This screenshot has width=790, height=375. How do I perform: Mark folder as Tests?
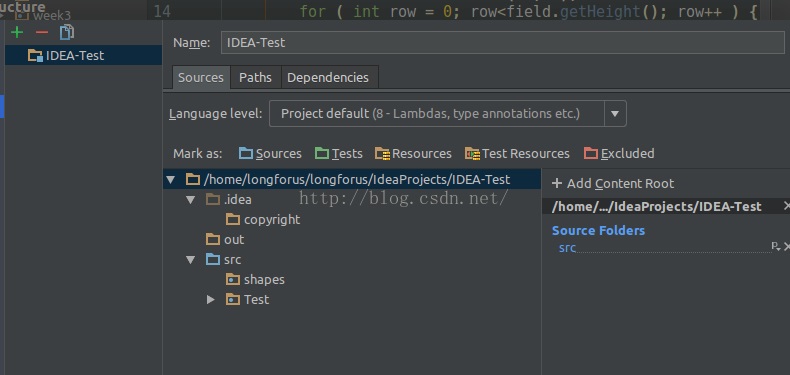339,154
